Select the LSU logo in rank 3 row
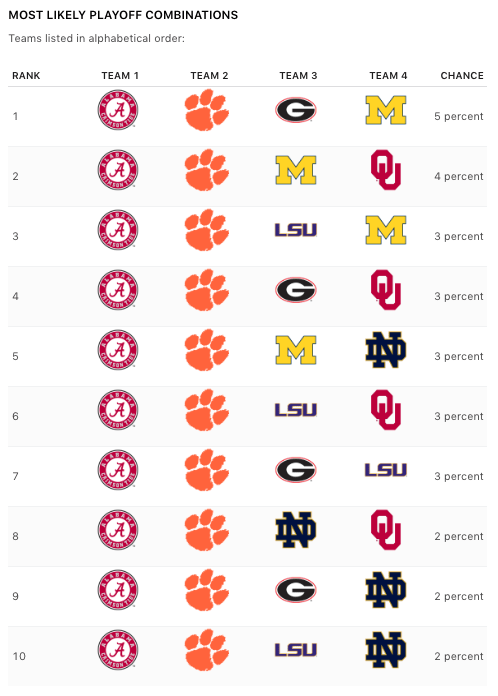The image size is (498, 696). tap(296, 230)
